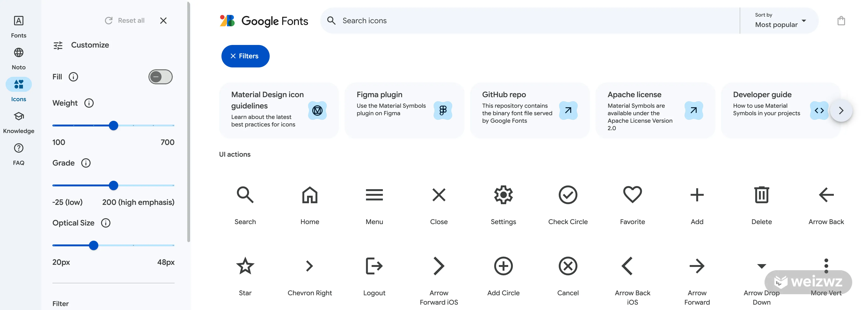The height and width of the screenshot is (310, 868).
Task: Select the Arrow Back iOS icon
Action: [627, 266]
